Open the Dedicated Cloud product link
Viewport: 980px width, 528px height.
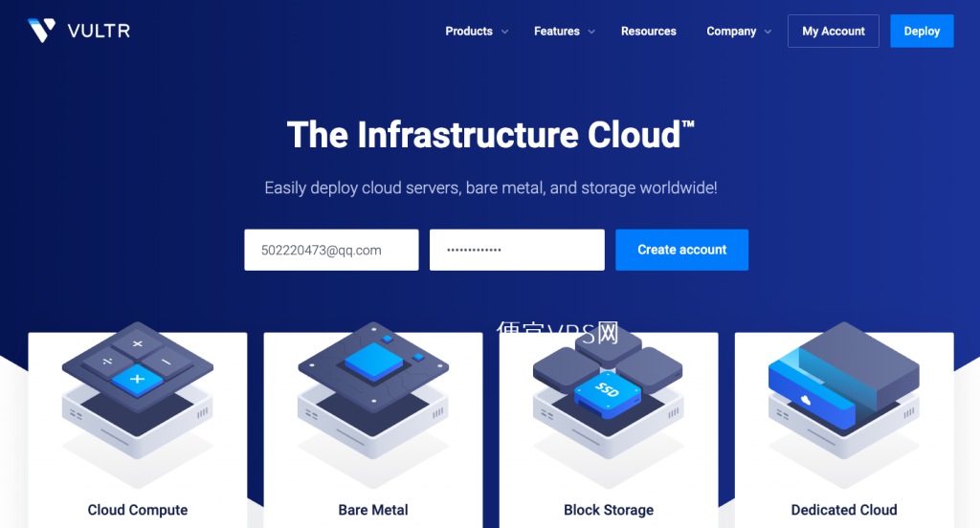844,510
